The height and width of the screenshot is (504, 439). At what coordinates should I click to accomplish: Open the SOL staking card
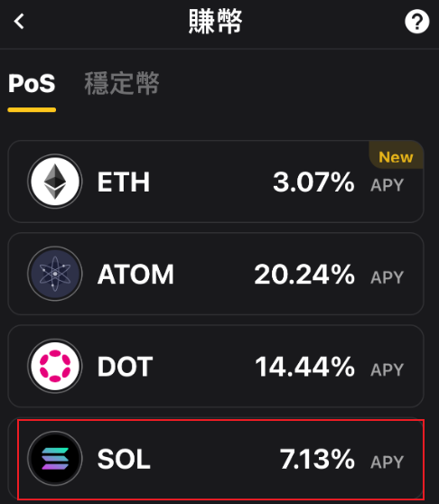click(216, 459)
